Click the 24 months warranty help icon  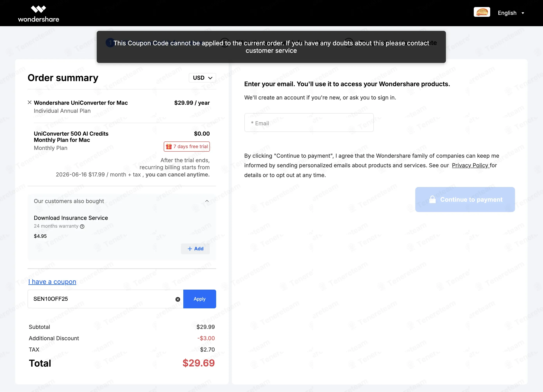(x=82, y=226)
